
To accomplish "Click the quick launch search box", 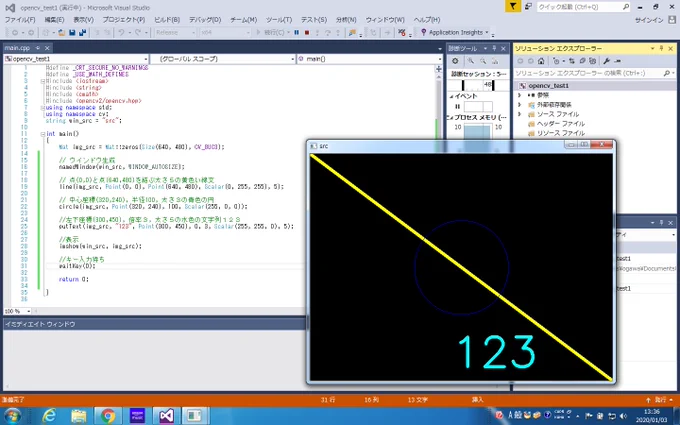I will [x=583, y=7].
